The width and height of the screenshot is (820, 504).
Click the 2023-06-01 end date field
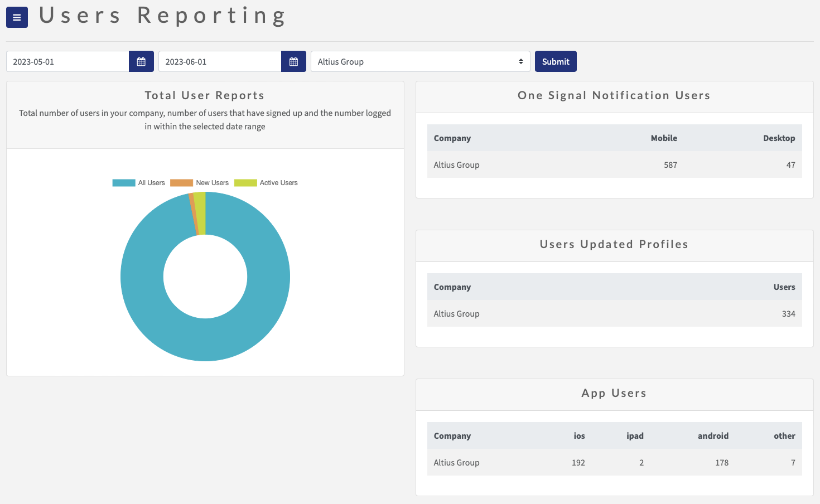(219, 61)
